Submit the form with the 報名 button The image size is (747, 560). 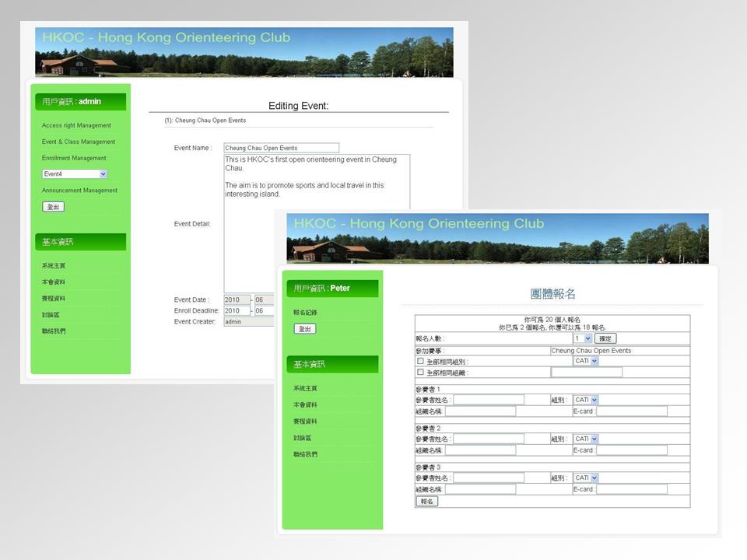pyautogui.click(x=427, y=502)
